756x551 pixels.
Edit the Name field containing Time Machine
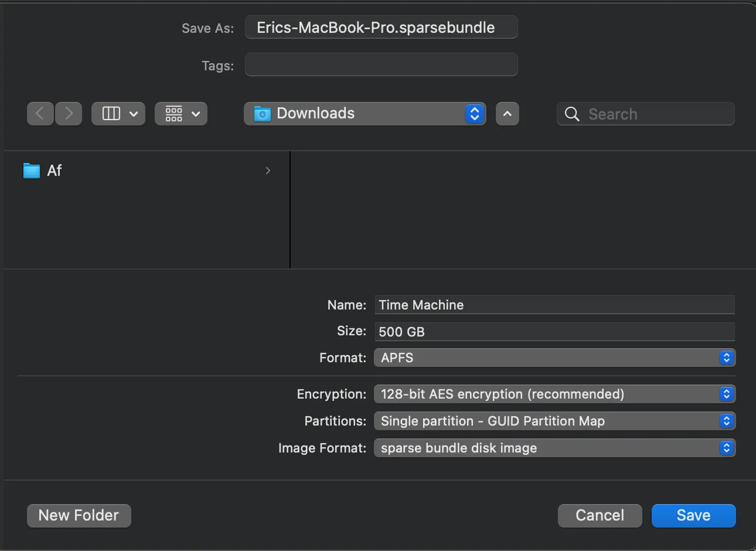coord(554,305)
